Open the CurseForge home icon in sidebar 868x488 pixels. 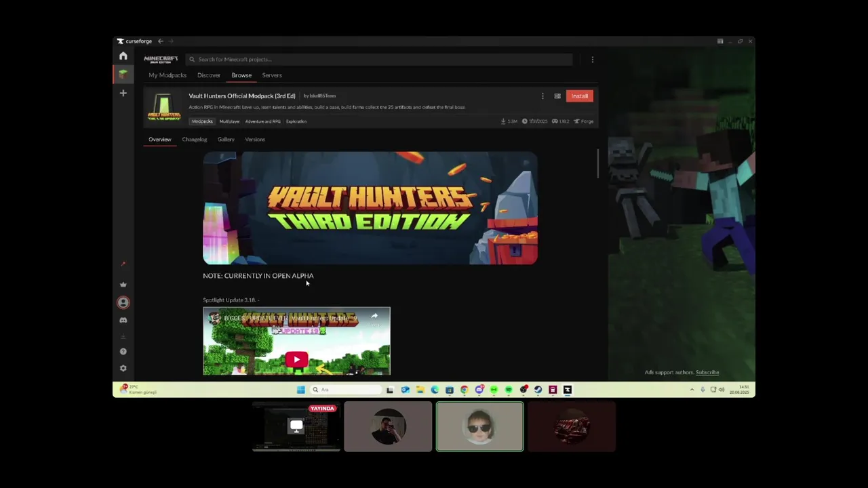pos(123,56)
